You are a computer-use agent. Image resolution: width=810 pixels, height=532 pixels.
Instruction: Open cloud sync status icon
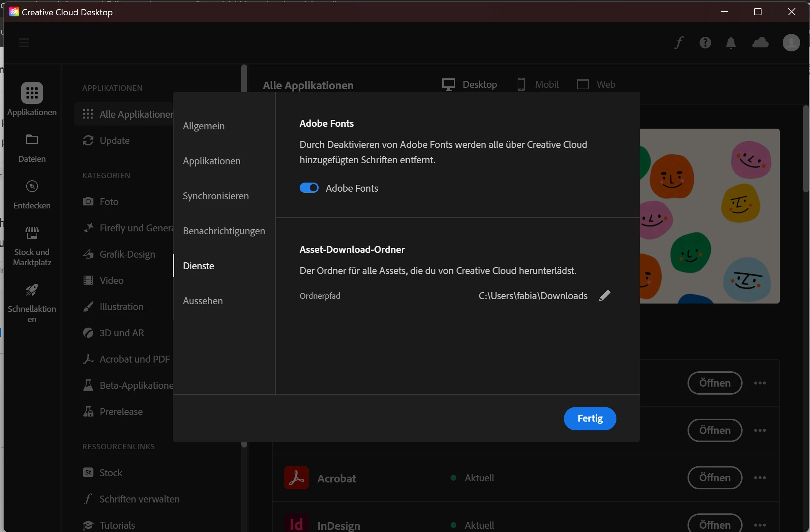(760, 43)
